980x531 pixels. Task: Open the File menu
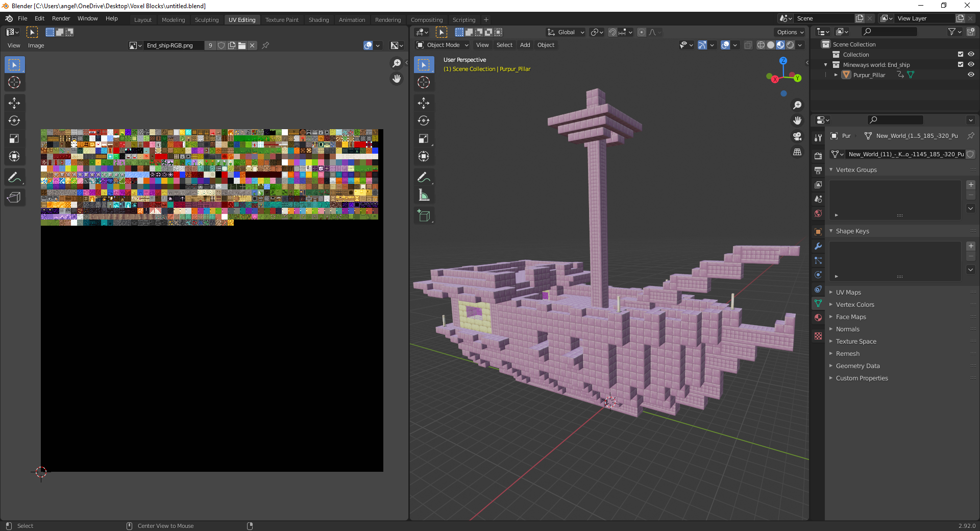pos(22,18)
